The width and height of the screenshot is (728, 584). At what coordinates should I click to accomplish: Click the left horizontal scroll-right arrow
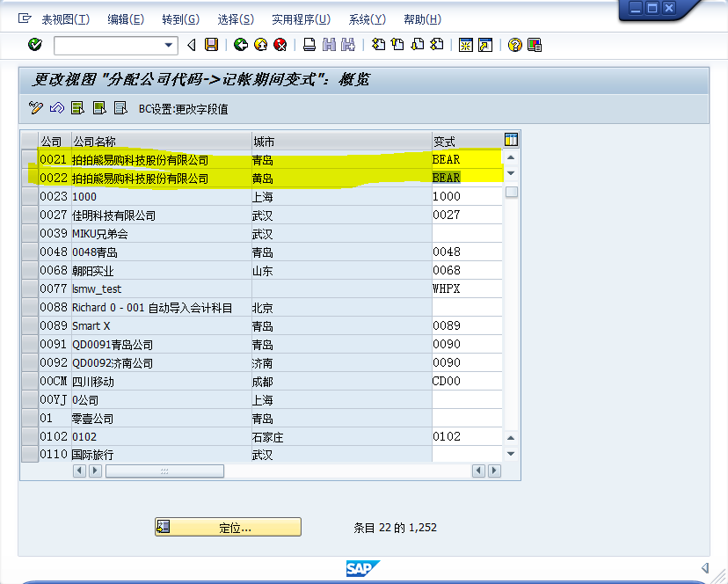[95, 471]
